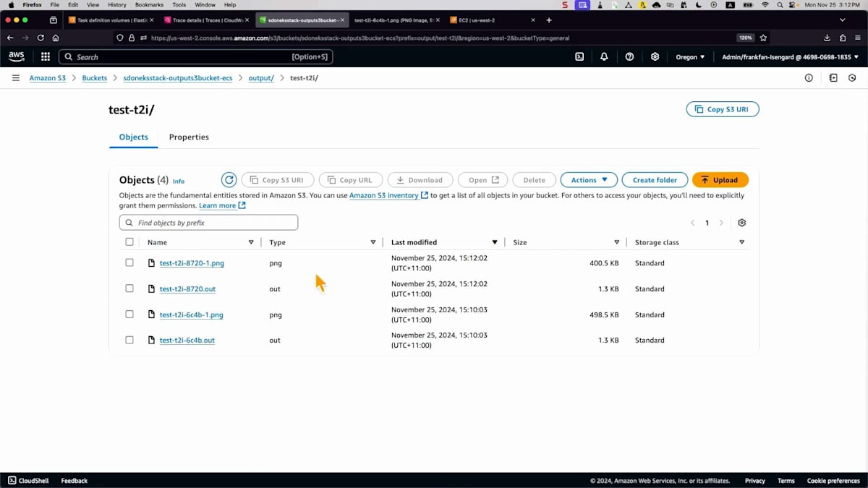Sort by Size column arrow
This screenshot has width=868, height=488.
click(x=617, y=242)
